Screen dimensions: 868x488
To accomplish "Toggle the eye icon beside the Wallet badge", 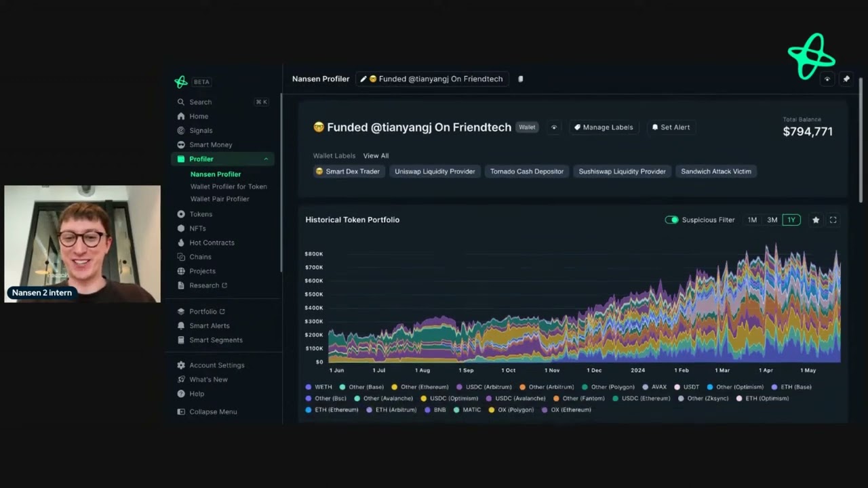I will (554, 127).
